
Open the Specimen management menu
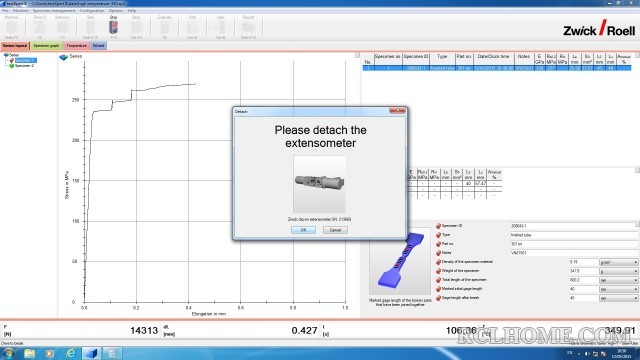pos(54,11)
